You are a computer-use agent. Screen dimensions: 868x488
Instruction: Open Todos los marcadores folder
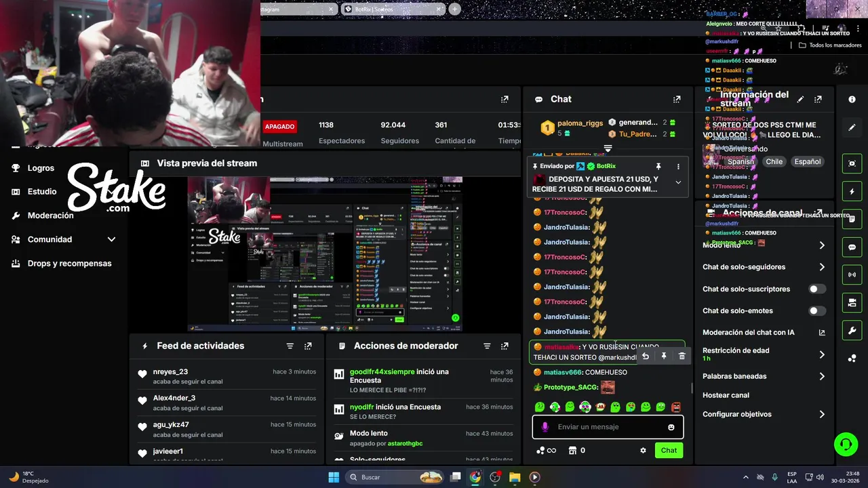pos(830,45)
